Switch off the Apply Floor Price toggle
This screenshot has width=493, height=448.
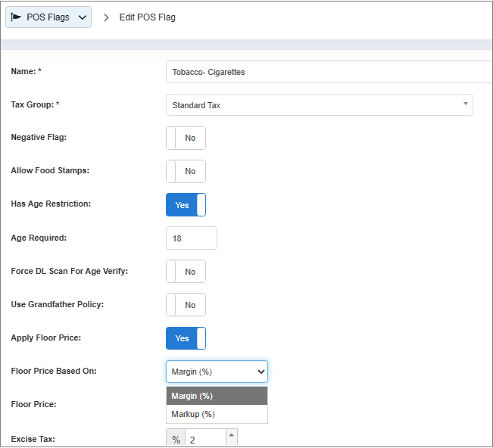(186, 338)
